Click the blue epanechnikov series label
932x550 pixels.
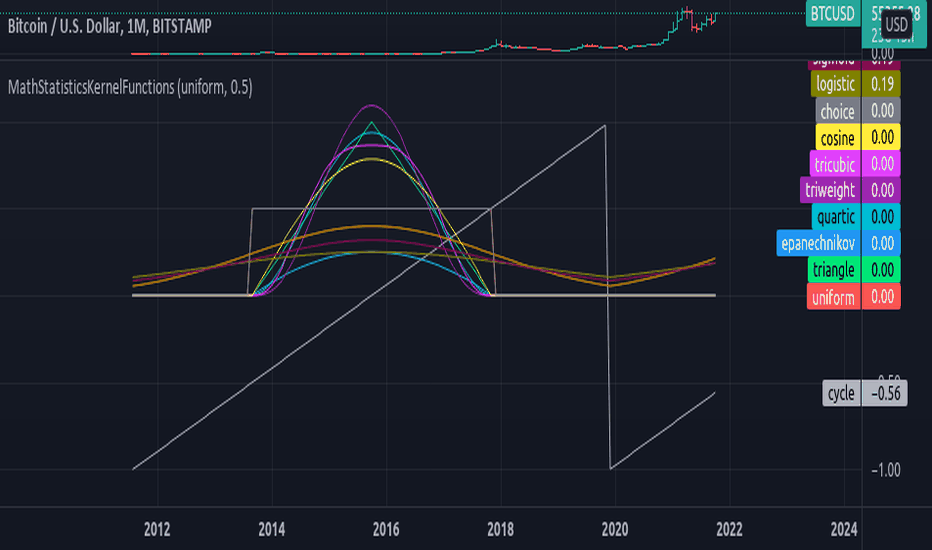817,242
